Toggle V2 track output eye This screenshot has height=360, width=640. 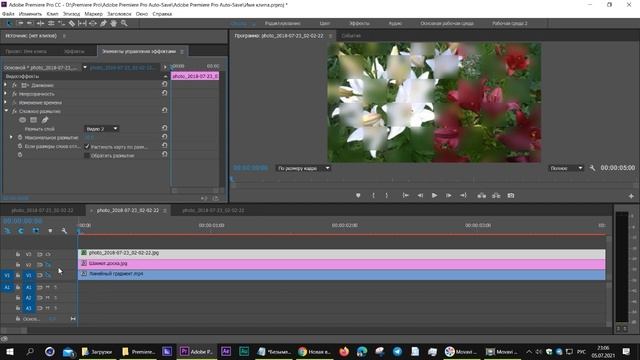point(48,265)
